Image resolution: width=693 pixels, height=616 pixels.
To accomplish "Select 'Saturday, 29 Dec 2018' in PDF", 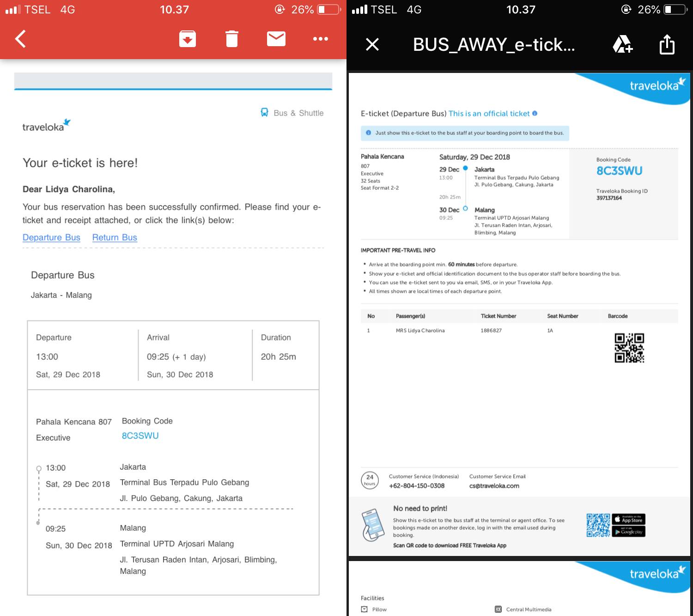I will pyautogui.click(x=474, y=157).
